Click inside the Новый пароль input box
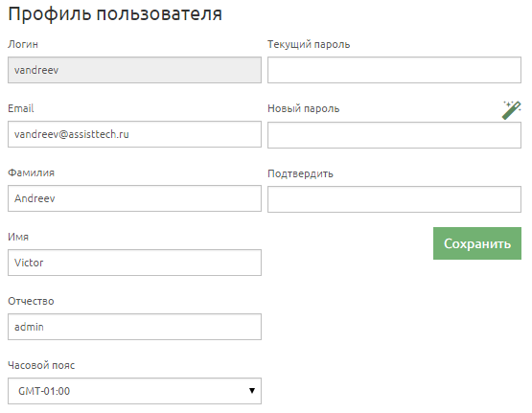532x413 pixels. coord(394,135)
